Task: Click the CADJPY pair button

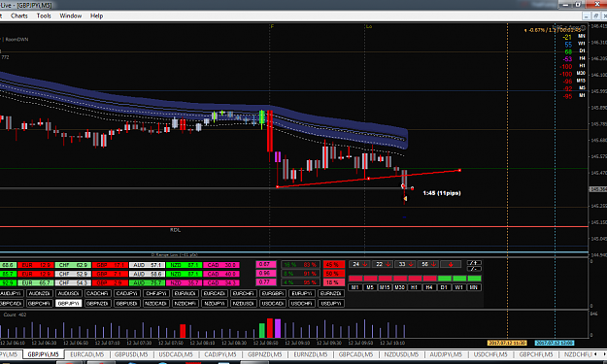Action: click(126, 293)
